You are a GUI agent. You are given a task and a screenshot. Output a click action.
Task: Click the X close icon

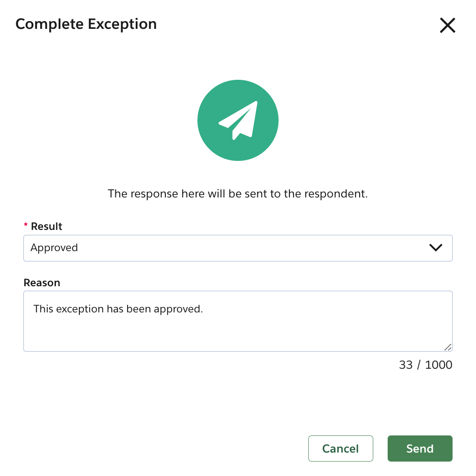pyautogui.click(x=448, y=26)
